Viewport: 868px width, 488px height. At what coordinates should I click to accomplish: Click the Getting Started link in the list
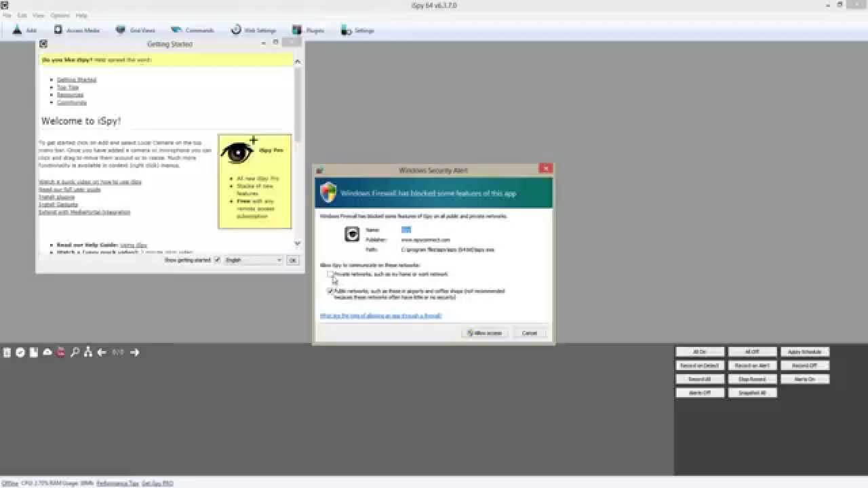click(77, 80)
